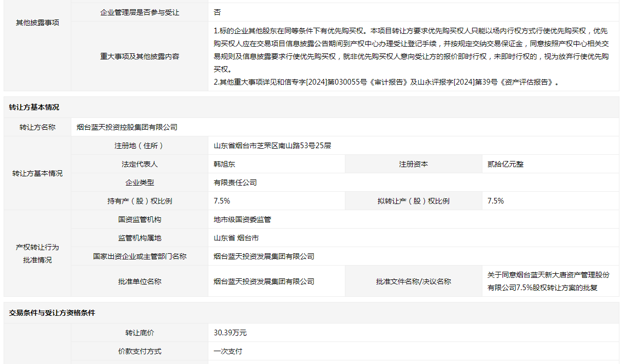The image size is (622, 364).
Task: Click the approval document title about 7.5%股权转让方案
Action: pos(548,281)
